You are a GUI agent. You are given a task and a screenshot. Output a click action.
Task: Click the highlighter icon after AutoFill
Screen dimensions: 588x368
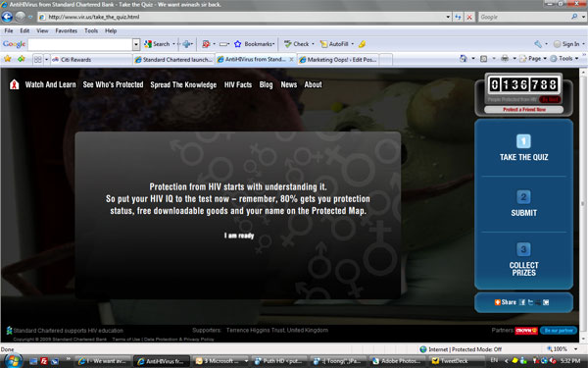tap(362, 44)
